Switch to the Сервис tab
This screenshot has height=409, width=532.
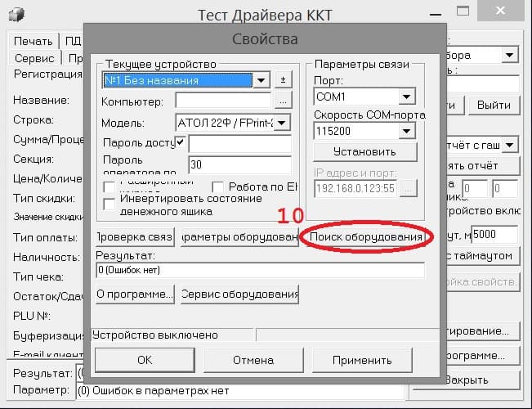[x=34, y=58]
